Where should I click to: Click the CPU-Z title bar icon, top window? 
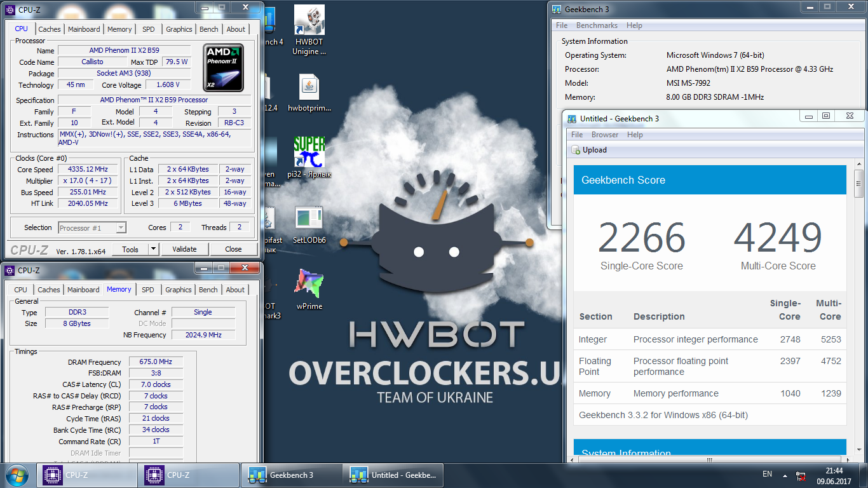click(10, 10)
